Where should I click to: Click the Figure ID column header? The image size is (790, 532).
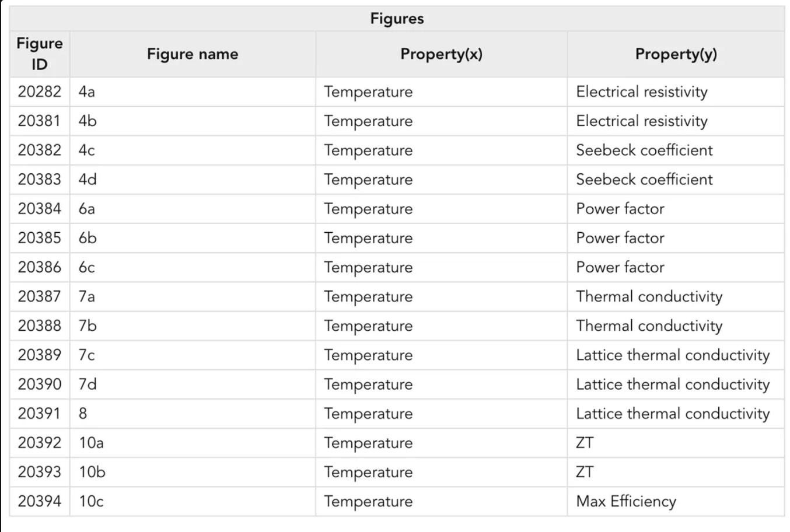point(39,54)
